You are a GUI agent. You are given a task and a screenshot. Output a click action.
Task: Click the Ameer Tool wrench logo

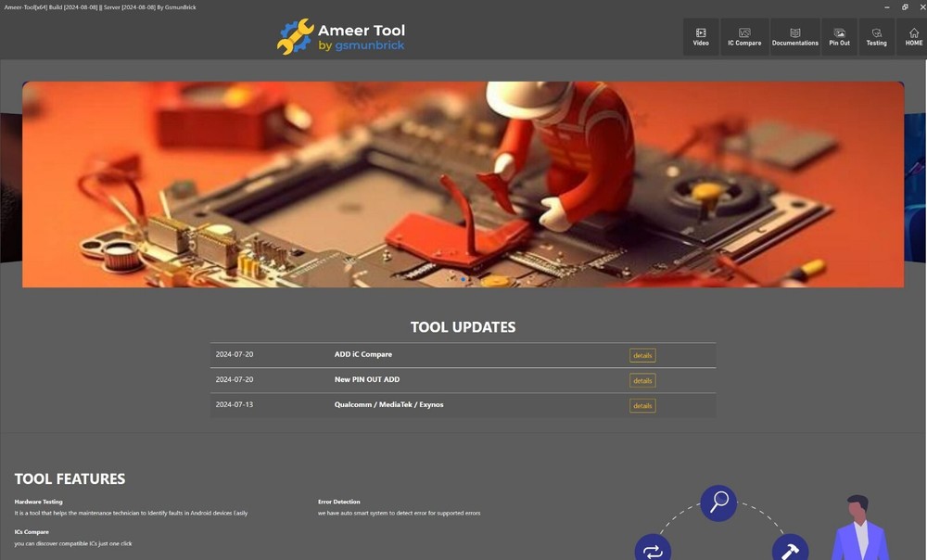[x=294, y=37]
